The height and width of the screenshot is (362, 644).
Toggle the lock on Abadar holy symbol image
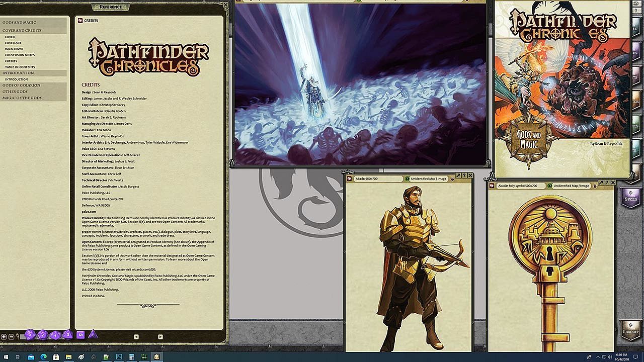(595, 186)
